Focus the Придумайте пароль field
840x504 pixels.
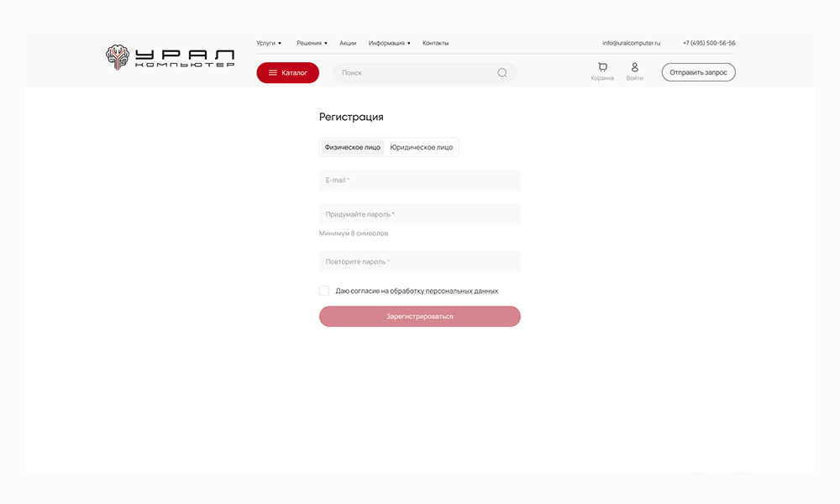(x=420, y=214)
